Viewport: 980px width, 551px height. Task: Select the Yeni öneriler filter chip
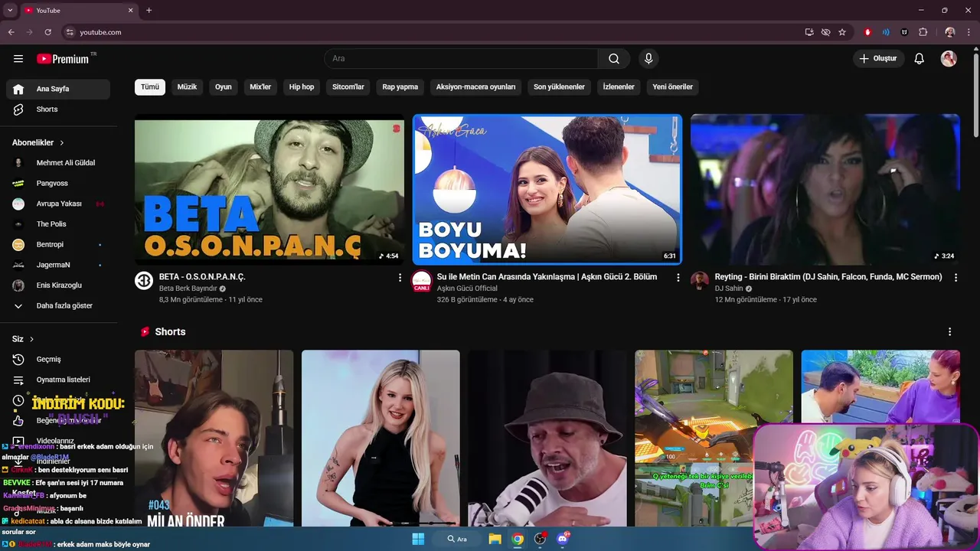(x=672, y=87)
